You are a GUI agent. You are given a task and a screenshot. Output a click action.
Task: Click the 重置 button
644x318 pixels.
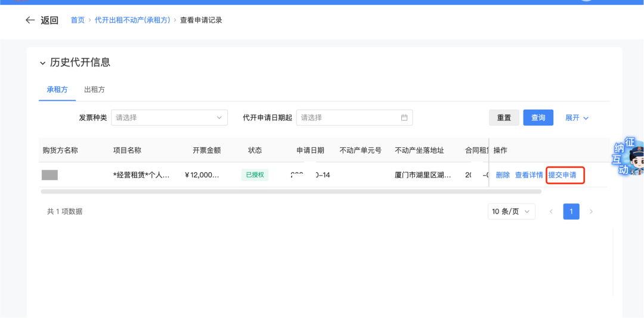pyautogui.click(x=504, y=118)
